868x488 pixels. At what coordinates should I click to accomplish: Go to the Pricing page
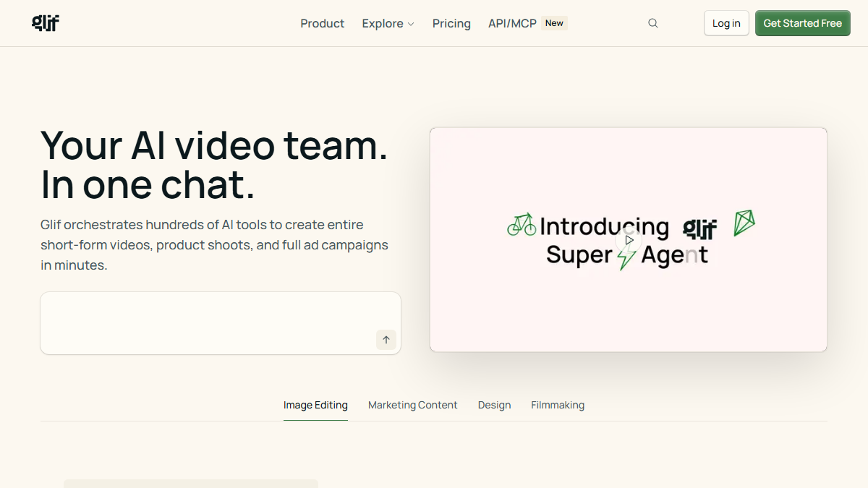tap(451, 23)
